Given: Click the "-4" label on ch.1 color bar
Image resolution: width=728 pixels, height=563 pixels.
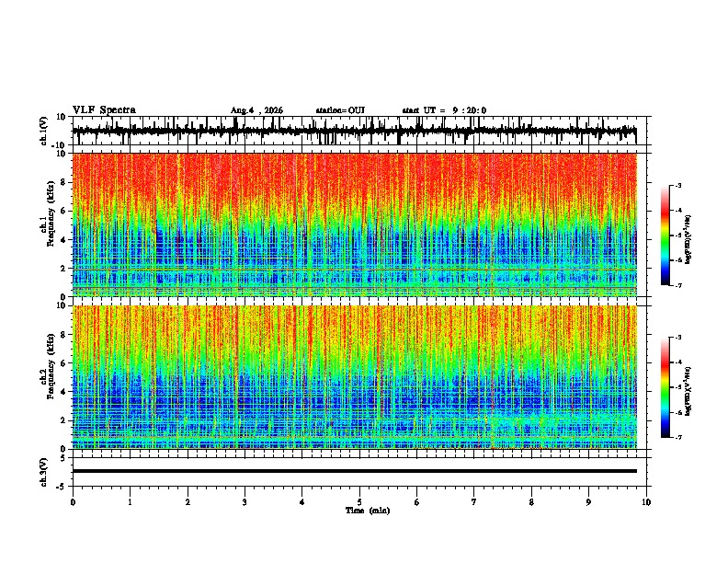Looking at the screenshot, I should point(678,211).
